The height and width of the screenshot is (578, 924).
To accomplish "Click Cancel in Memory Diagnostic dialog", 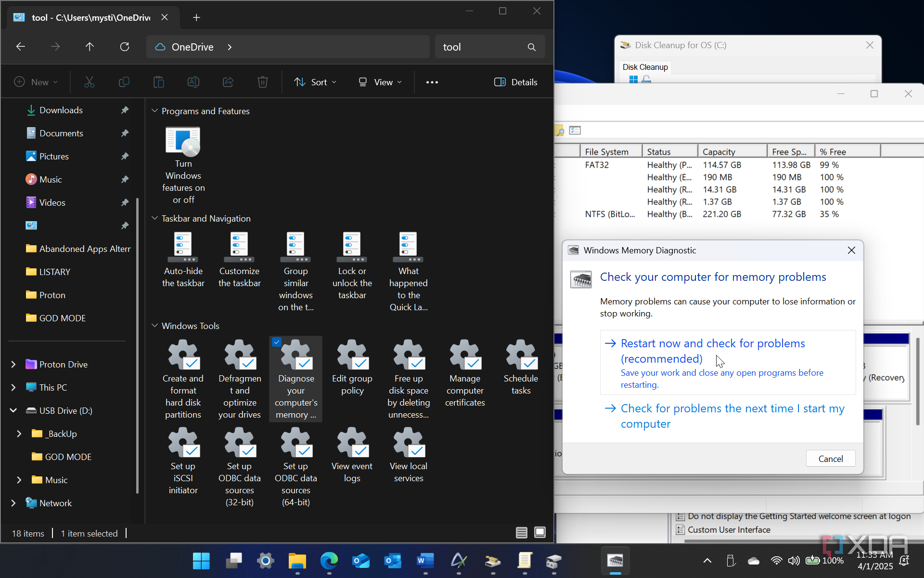I will 831,459.
